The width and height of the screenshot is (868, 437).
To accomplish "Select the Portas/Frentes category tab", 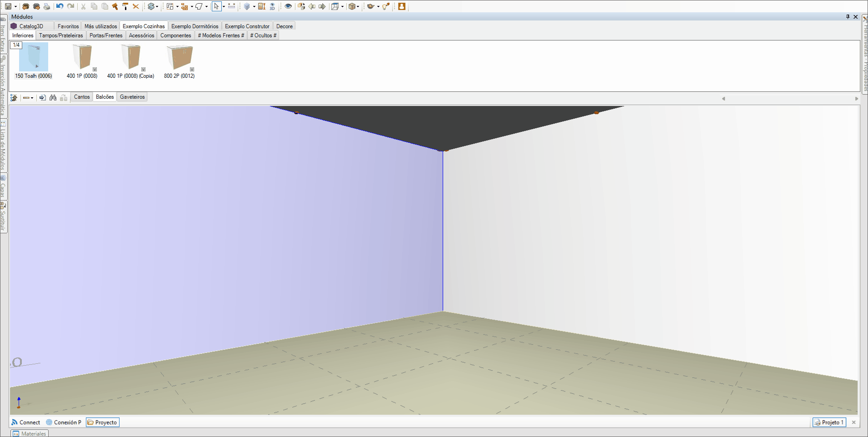I will click(x=106, y=35).
